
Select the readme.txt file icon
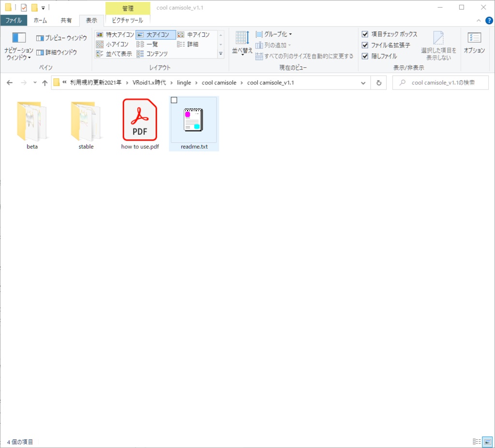193,119
